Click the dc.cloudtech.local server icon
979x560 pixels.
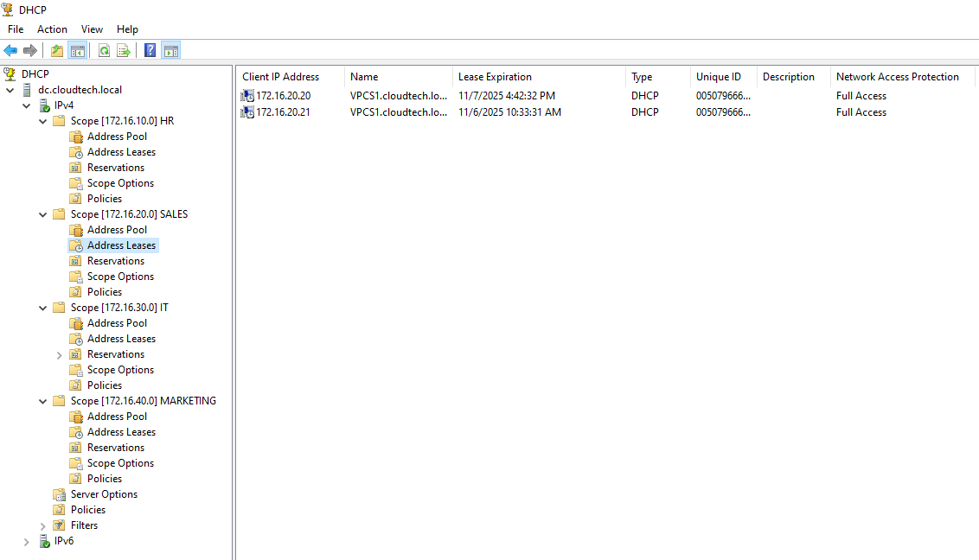[27, 90]
